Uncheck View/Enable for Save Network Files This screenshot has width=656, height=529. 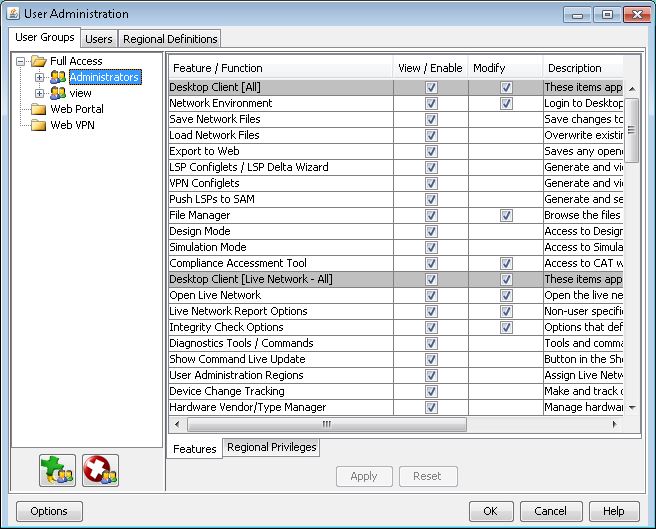pyautogui.click(x=431, y=120)
